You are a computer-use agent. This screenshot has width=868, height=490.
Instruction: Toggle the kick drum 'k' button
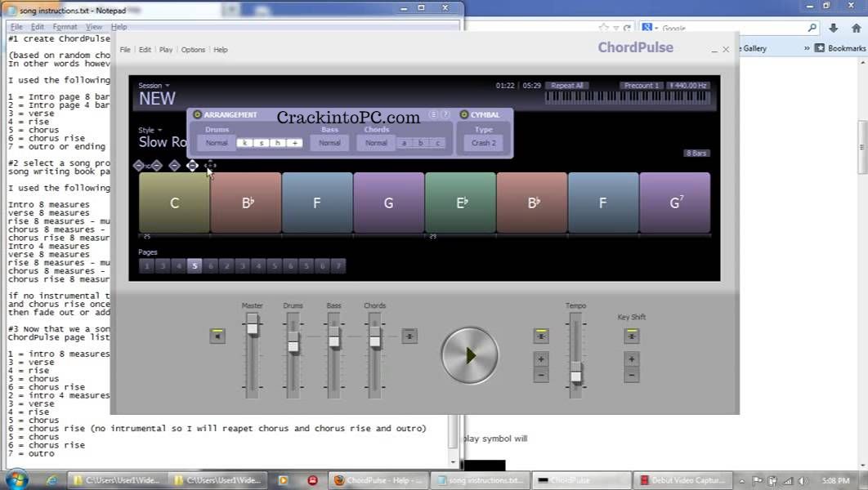[244, 143]
